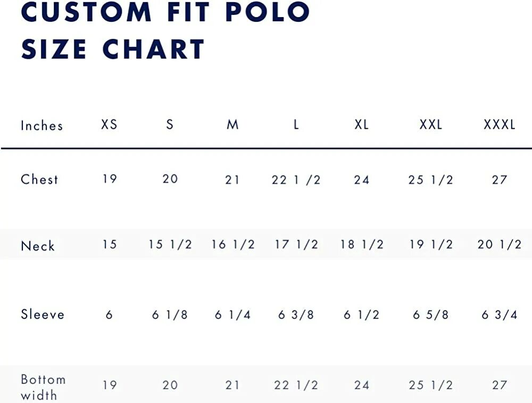Image resolution: width=532 pixels, height=403 pixels.
Task: Click the Custom Fit Polo Size Chart title
Action: click(165, 30)
